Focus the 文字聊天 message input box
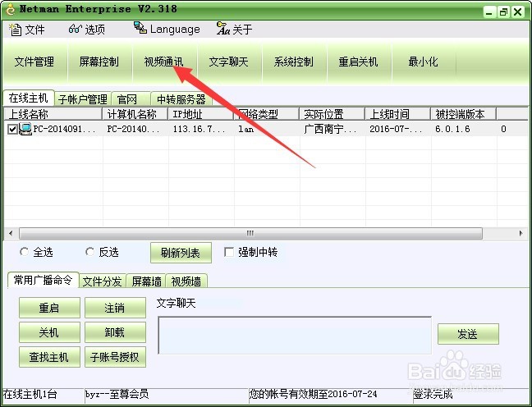532x407 pixels. [295, 336]
